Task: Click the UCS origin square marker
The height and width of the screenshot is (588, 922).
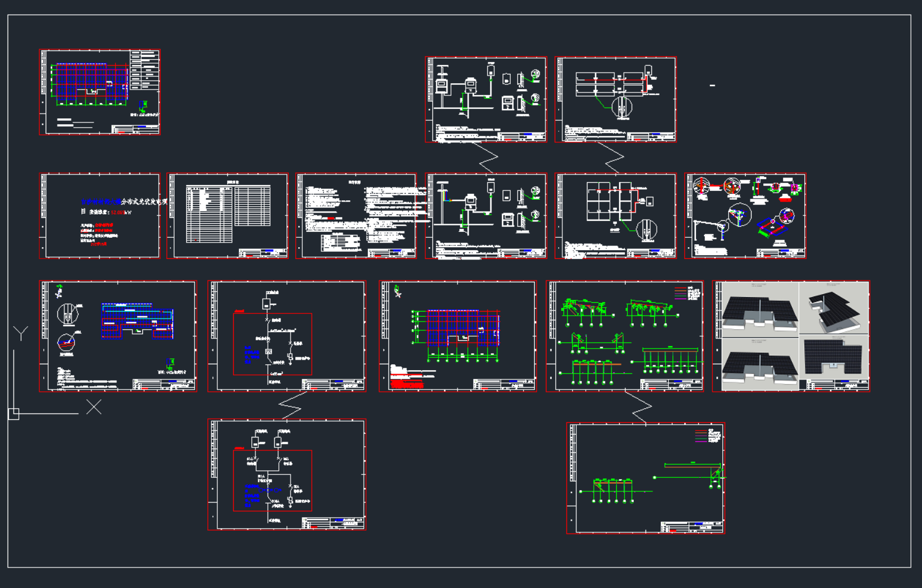Action: 14,414
